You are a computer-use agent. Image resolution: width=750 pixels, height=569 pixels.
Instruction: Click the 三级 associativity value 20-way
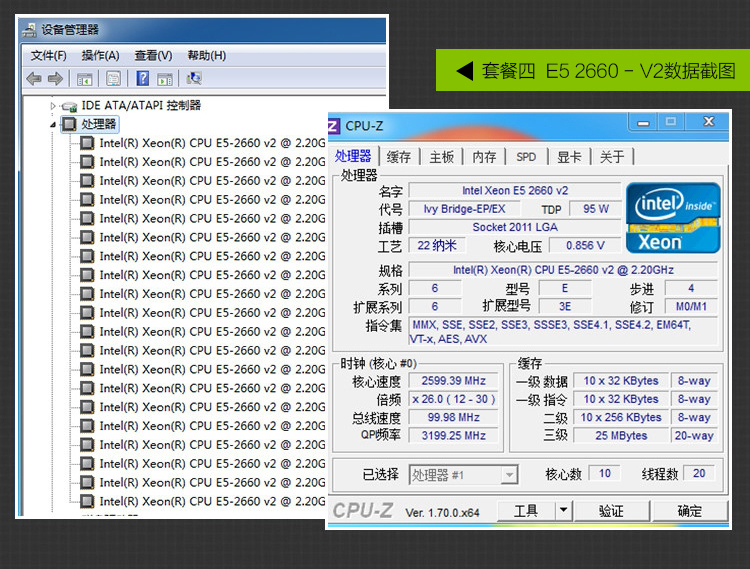pos(694,436)
